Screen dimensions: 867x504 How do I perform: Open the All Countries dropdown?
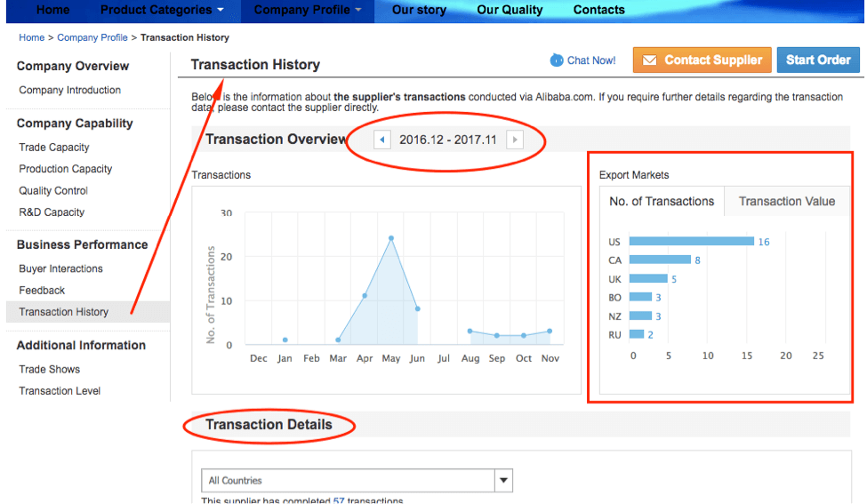point(503,481)
